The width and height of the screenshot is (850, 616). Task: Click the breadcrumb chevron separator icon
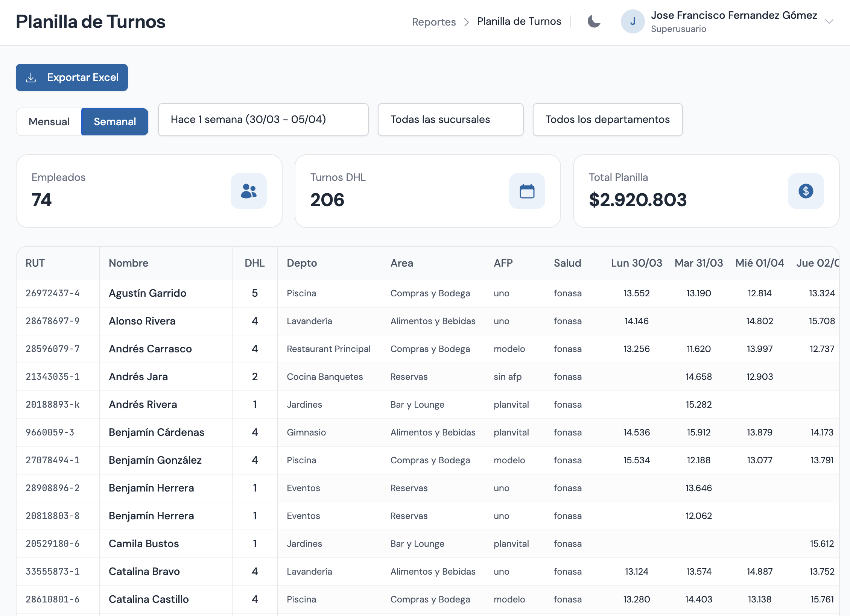click(x=467, y=22)
